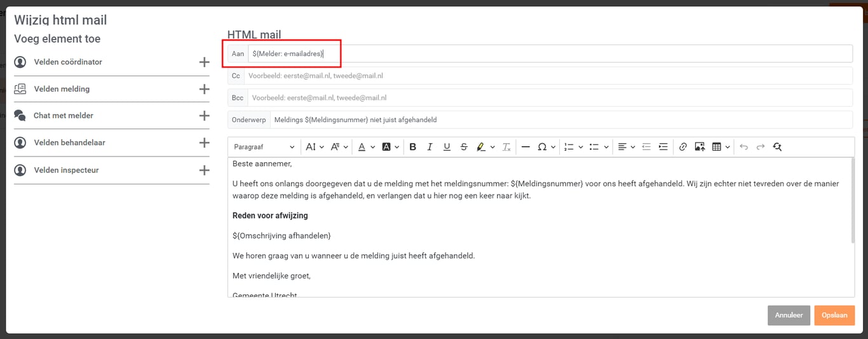868x339 pixels.
Task: Click the 'Reden voor afwijzing' heading text
Action: [270, 216]
